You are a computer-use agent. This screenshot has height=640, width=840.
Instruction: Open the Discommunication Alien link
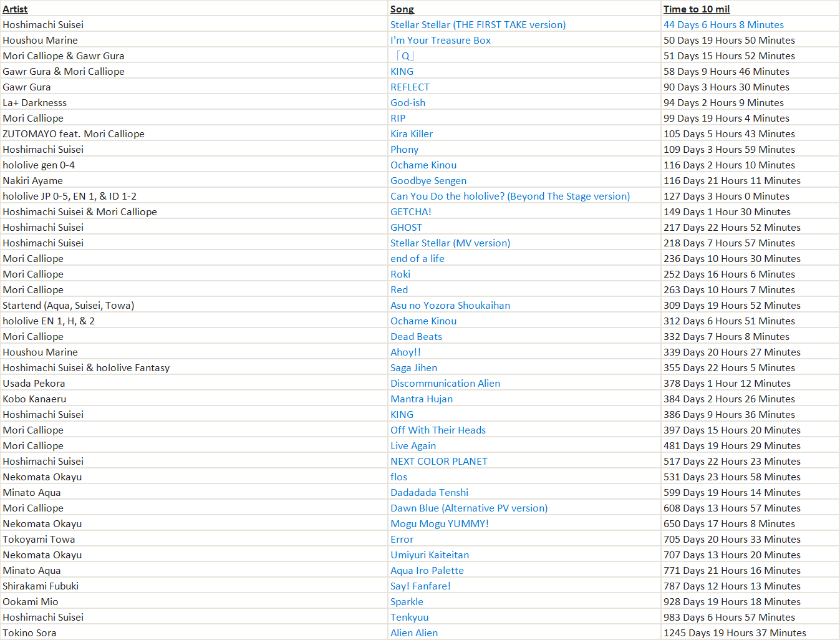pos(445,384)
